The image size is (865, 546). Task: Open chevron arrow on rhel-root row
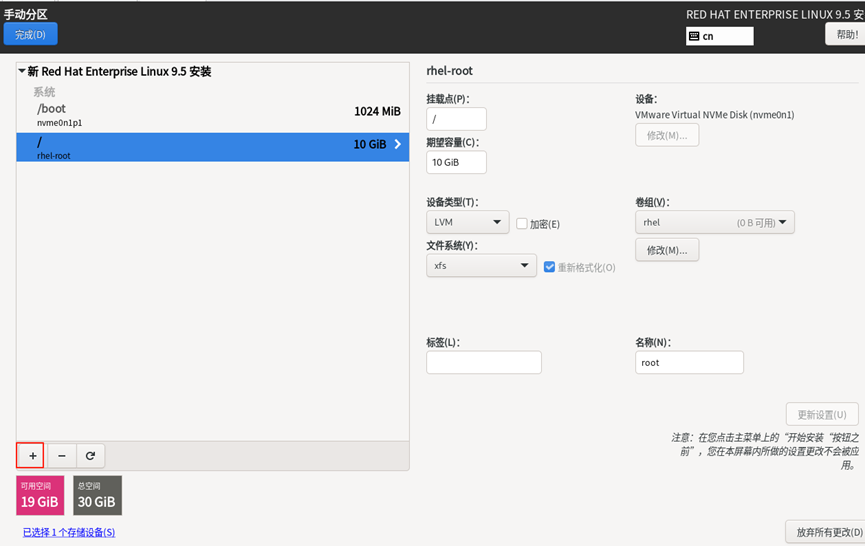(x=397, y=144)
